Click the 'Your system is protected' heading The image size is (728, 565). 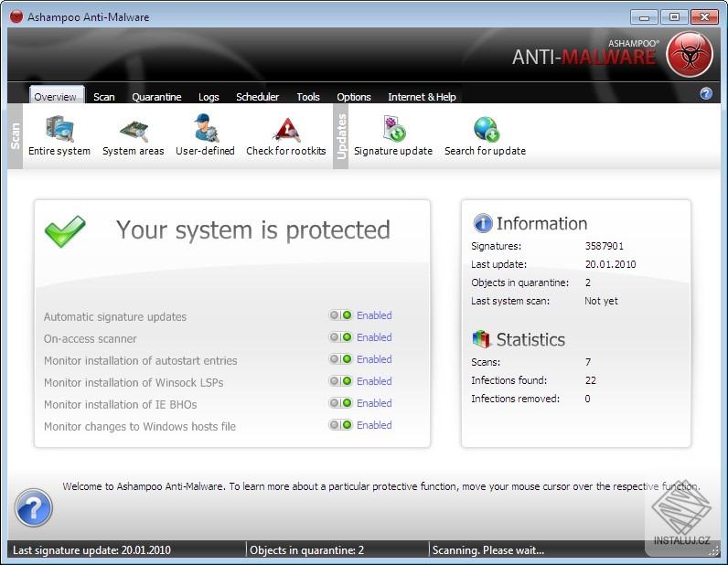(253, 229)
